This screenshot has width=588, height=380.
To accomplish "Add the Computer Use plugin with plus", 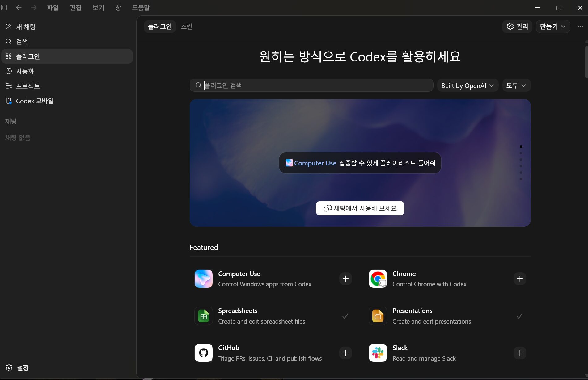I will coord(346,279).
